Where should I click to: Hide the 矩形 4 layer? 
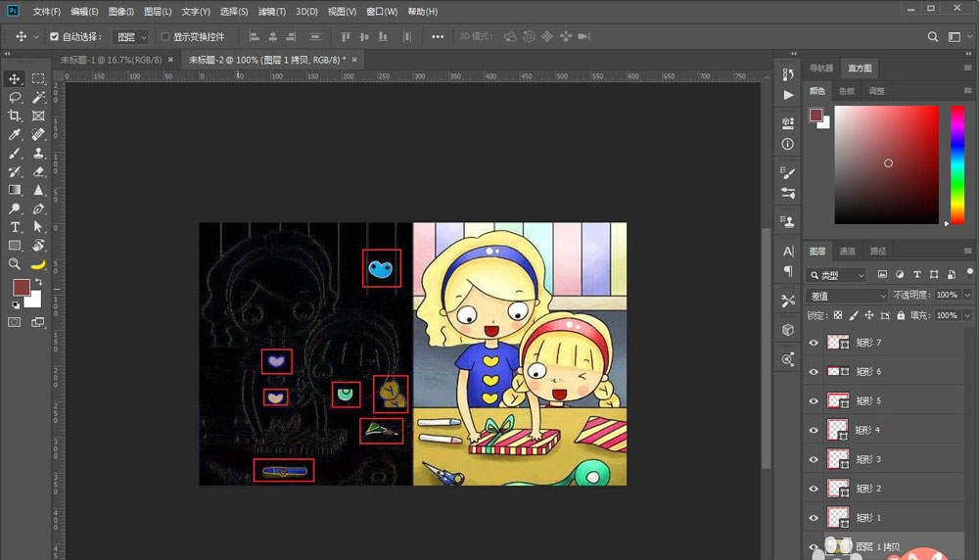tap(814, 430)
